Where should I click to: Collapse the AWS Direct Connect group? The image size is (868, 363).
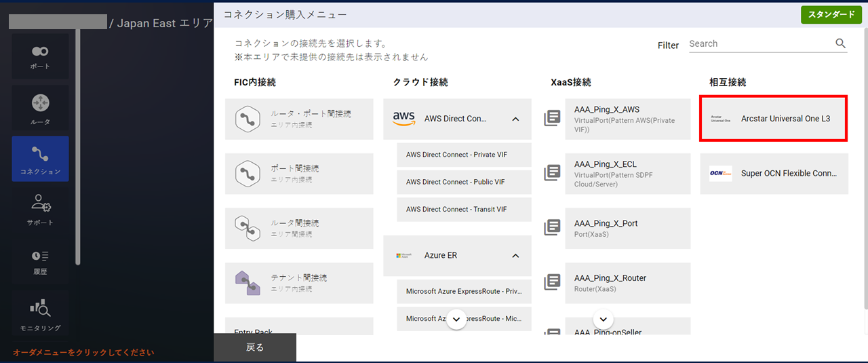[515, 119]
